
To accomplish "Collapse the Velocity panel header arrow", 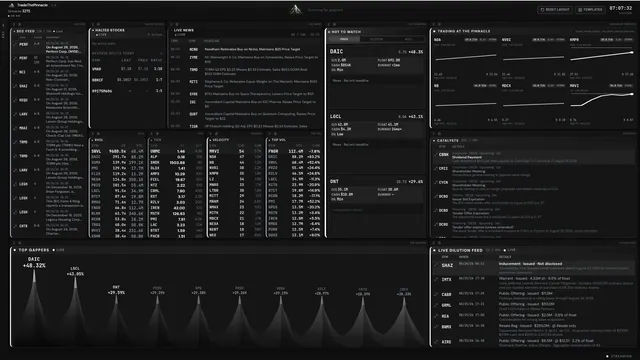I will tap(210, 140).
